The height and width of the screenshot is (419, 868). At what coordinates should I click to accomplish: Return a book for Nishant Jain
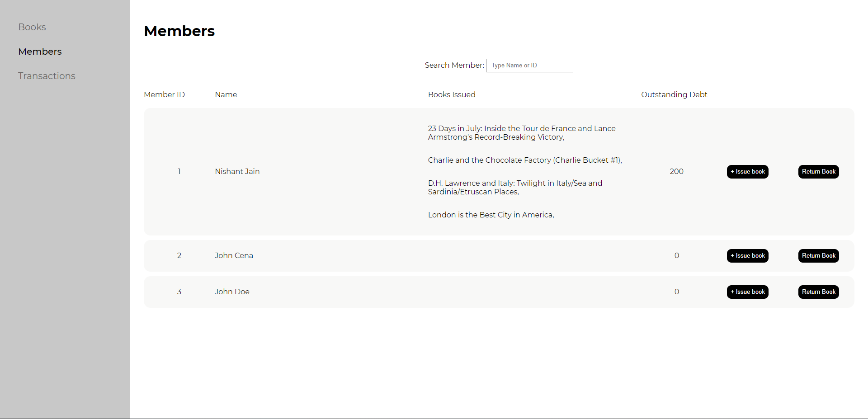tap(818, 171)
